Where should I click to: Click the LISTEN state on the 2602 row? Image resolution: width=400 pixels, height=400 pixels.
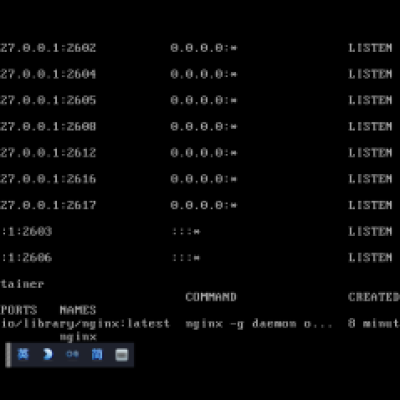coord(370,48)
